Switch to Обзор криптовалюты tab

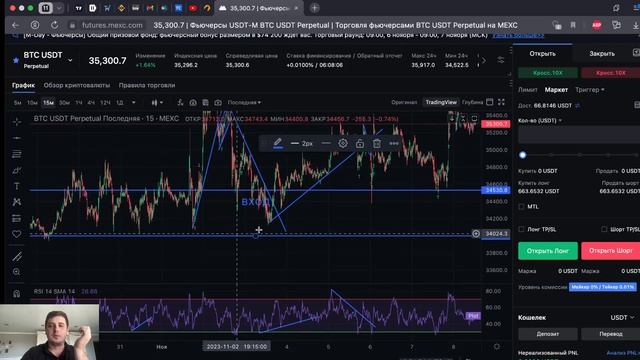pos(77,85)
